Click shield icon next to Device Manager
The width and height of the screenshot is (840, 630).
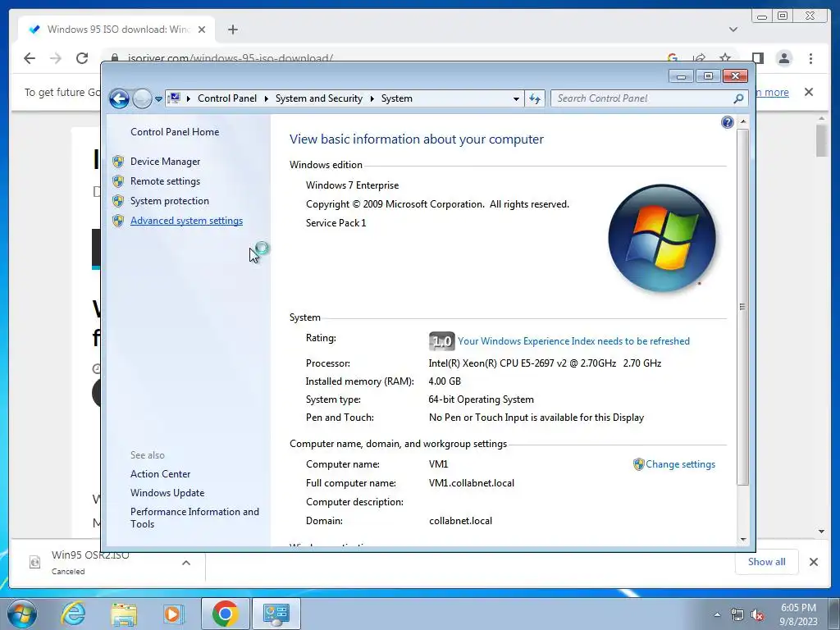[118, 162]
